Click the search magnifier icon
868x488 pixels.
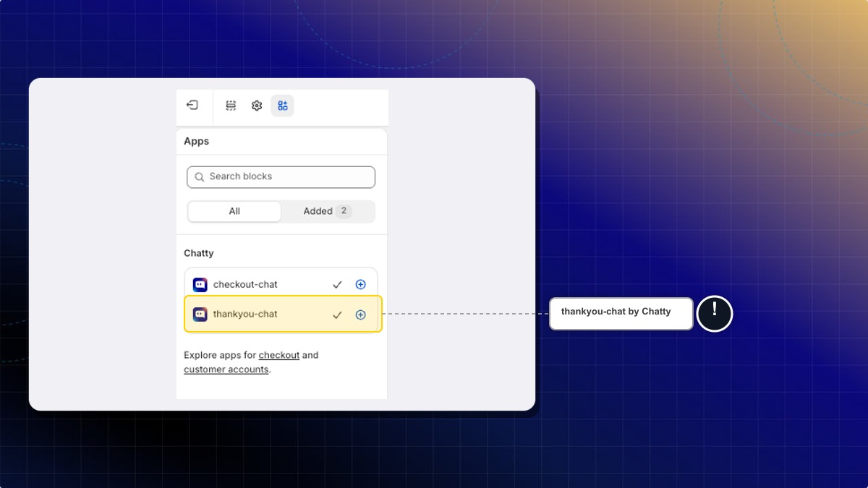(200, 177)
